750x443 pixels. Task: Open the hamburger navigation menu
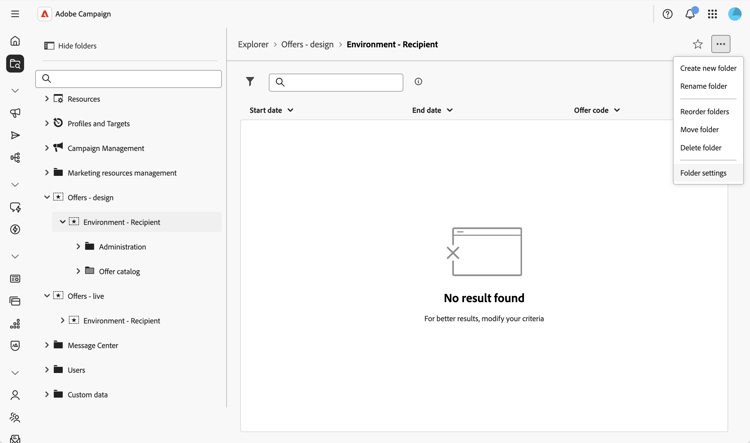[x=15, y=14]
